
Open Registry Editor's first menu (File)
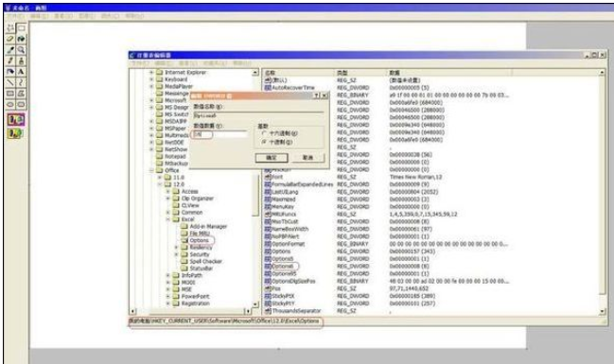[140, 63]
